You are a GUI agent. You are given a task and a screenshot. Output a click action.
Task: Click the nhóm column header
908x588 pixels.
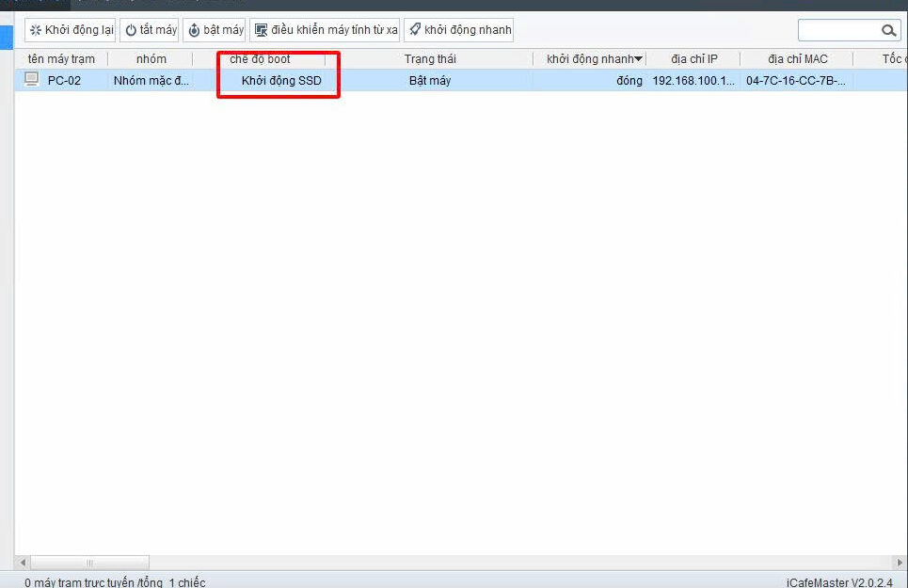pos(151,59)
